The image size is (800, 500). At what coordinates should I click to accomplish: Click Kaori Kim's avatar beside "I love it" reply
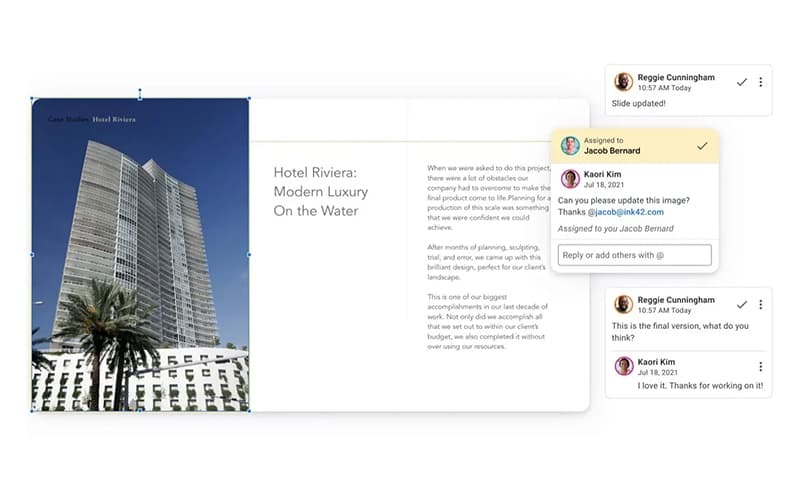pyautogui.click(x=623, y=366)
